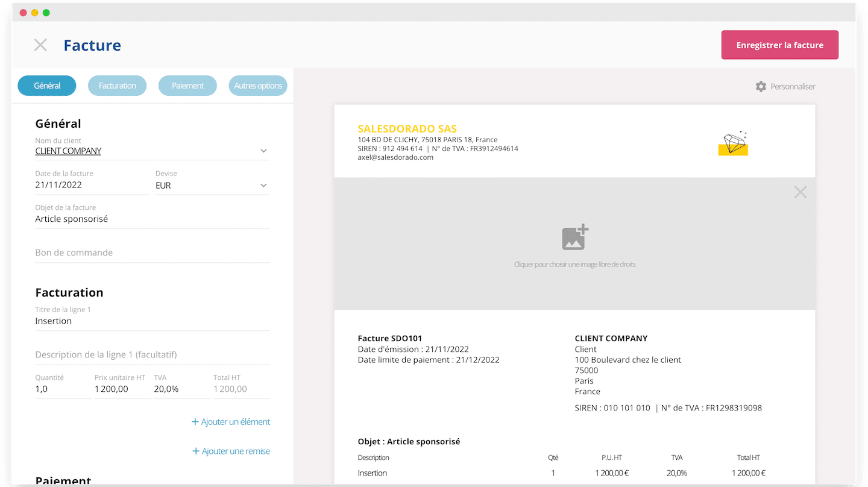Open the Nom du client dropdown
This screenshot has height=487, width=868.
[x=263, y=151]
